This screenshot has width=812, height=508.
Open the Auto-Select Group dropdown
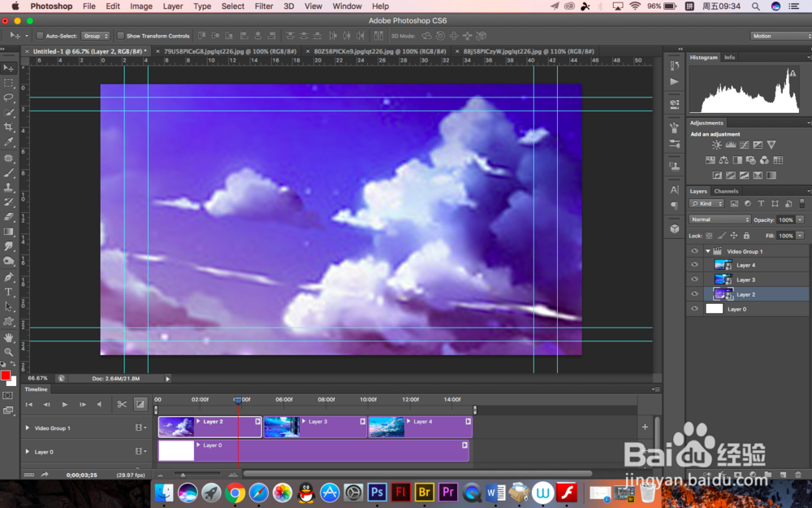tap(95, 36)
